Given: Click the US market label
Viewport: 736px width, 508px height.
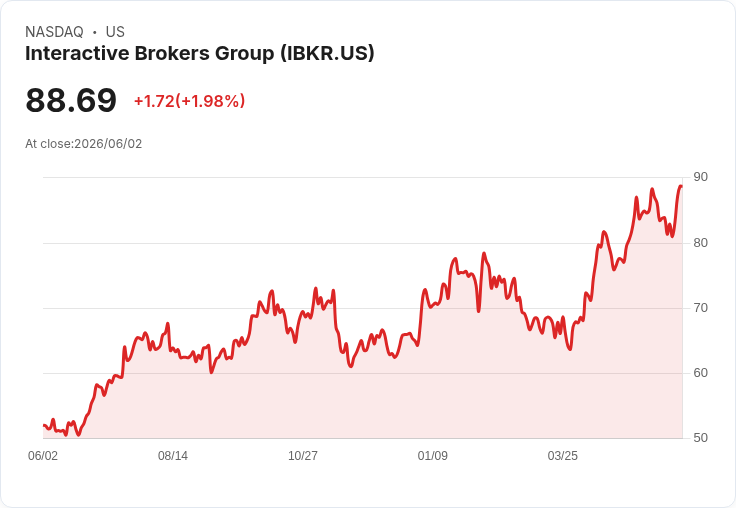Looking at the screenshot, I should tap(115, 32).
